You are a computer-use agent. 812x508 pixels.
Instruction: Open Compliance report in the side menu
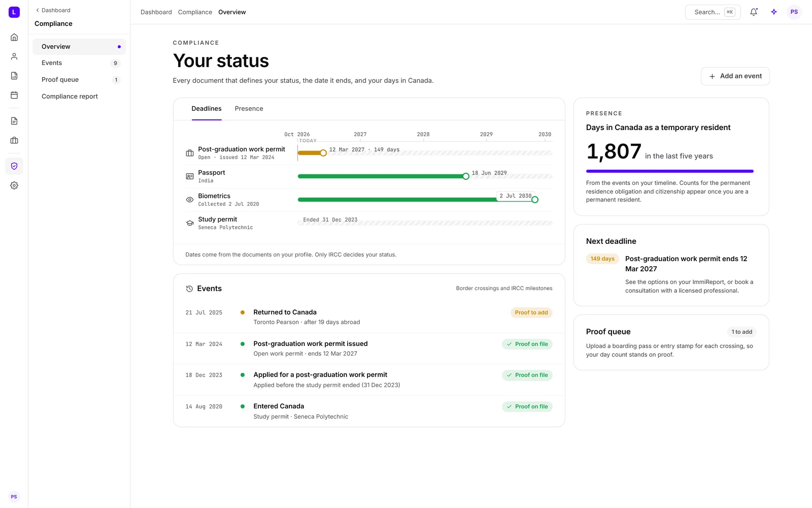click(x=79, y=97)
